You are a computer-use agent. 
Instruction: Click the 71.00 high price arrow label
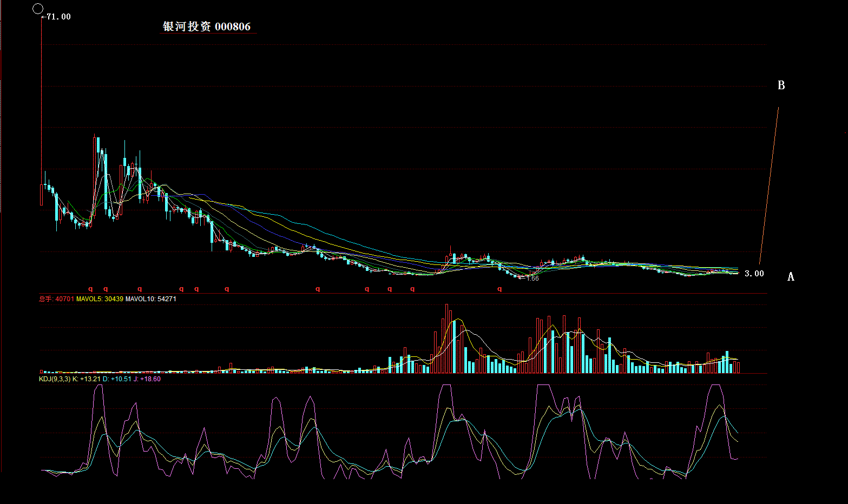pos(57,17)
